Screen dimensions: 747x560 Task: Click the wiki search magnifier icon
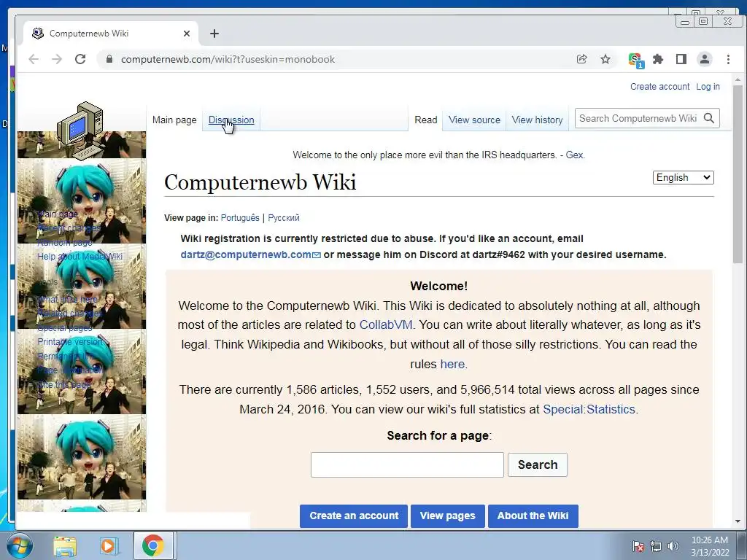click(x=709, y=118)
